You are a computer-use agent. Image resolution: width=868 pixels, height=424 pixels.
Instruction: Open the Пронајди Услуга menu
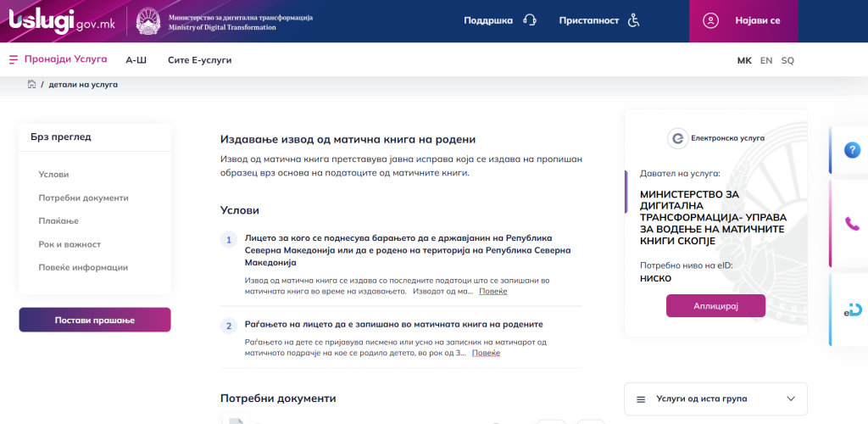(65, 59)
